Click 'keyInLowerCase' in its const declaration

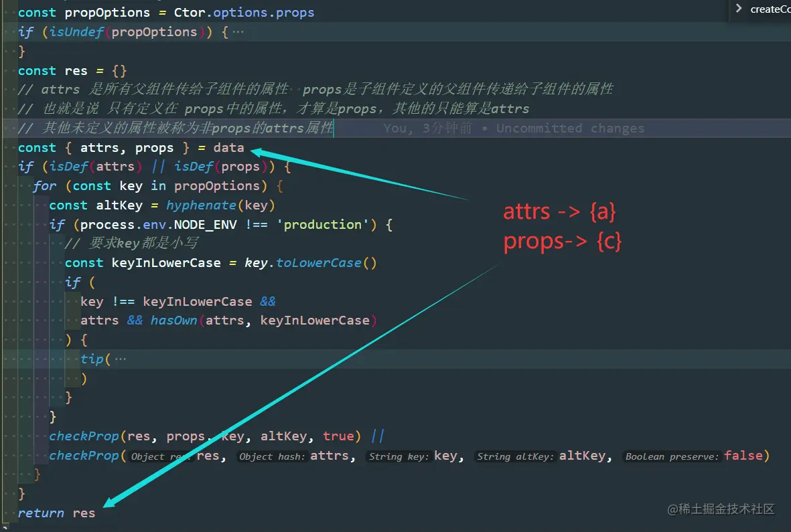[x=166, y=263]
